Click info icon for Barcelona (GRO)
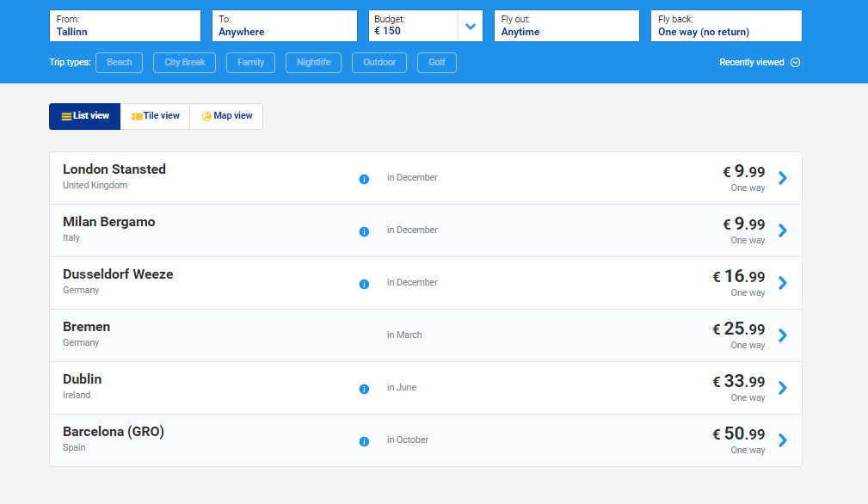The height and width of the screenshot is (504, 868). [x=364, y=441]
